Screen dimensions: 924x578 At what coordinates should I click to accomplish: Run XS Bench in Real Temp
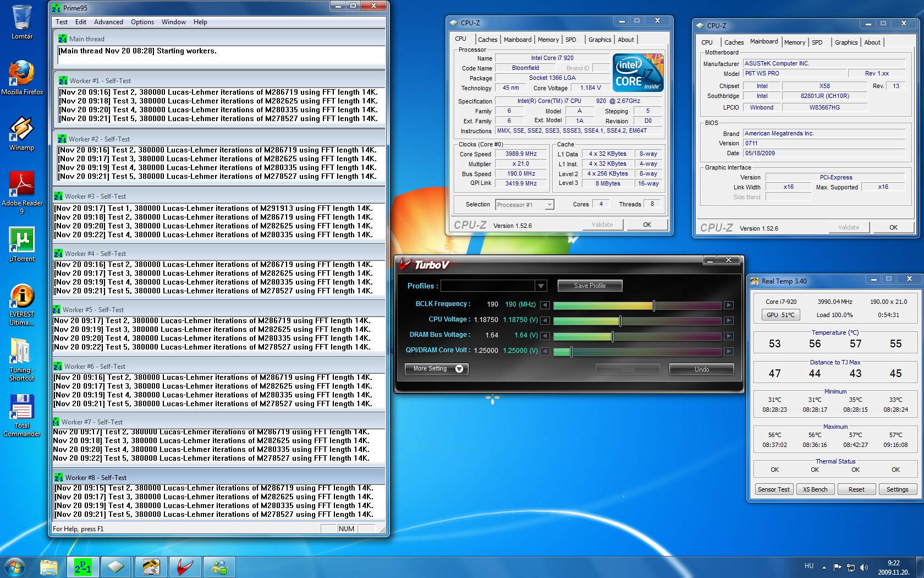pyautogui.click(x=815, y=489)
